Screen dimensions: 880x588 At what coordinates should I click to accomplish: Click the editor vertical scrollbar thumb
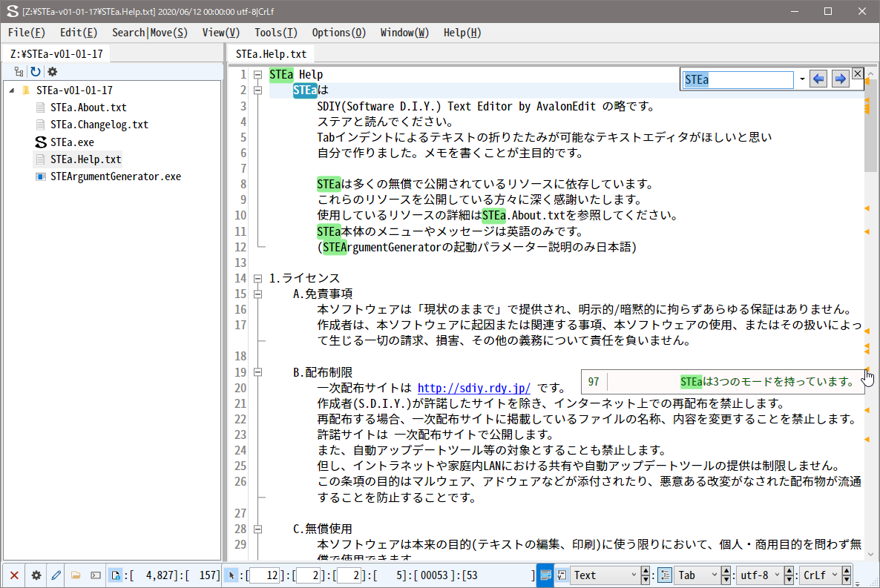click(870, 126)
